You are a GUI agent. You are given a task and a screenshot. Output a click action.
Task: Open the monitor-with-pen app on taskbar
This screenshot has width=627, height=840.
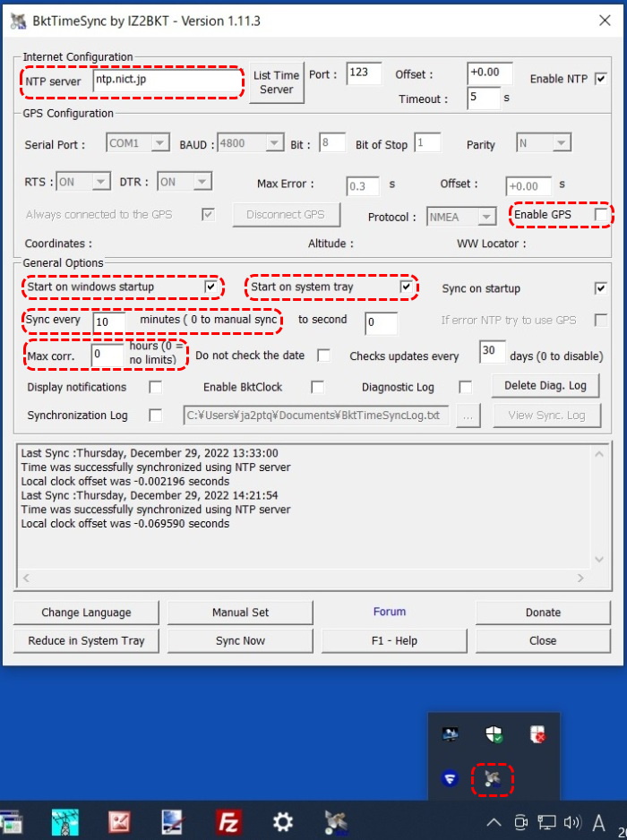click(174, 822)
